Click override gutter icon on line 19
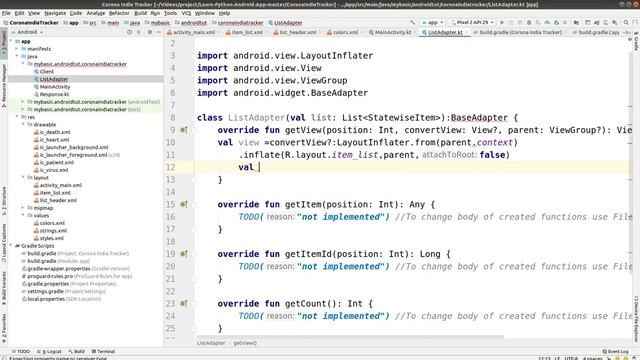 184,254
